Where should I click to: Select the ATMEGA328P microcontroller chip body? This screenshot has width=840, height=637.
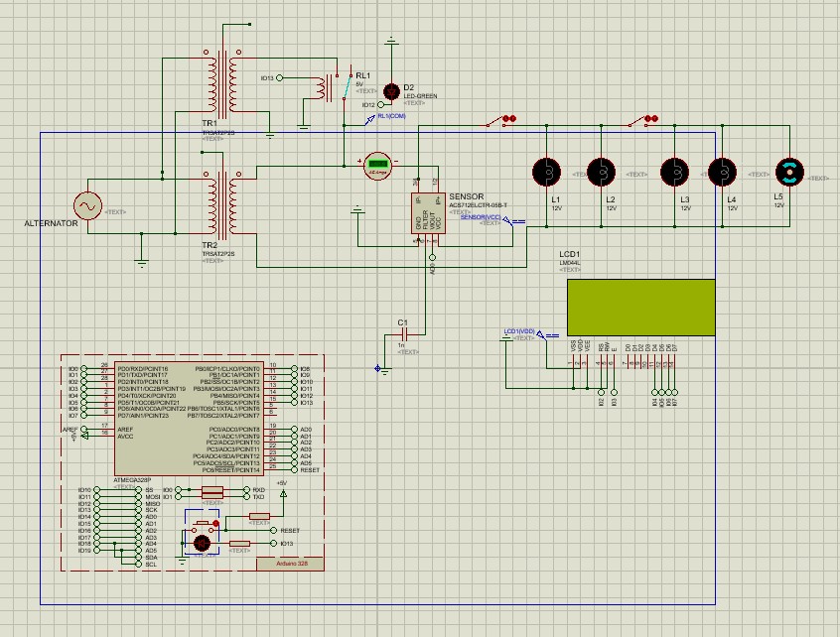188,417
